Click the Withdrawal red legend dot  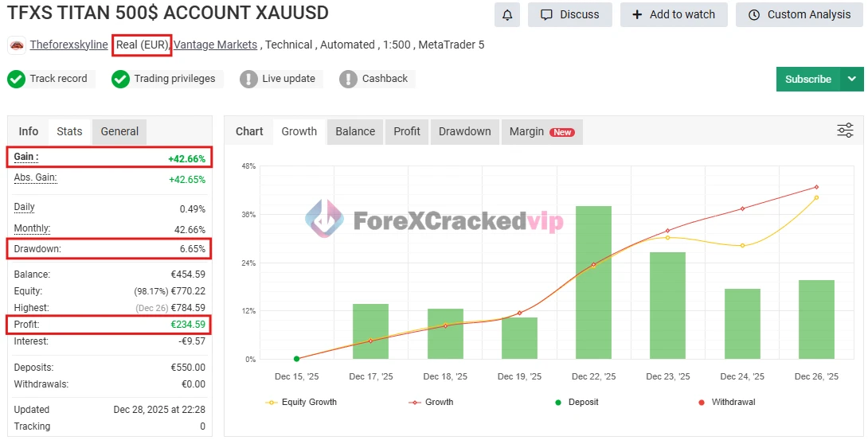pos(702,402)
